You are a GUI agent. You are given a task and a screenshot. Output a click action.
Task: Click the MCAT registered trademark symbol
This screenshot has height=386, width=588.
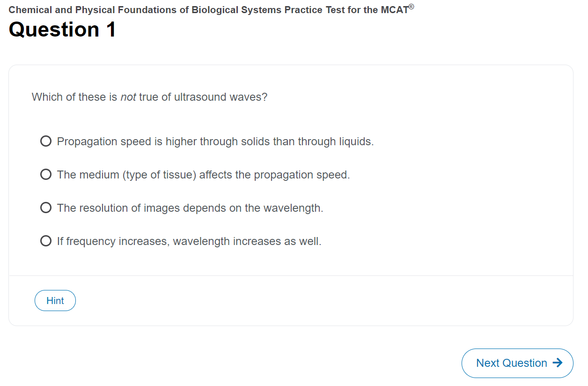click(x=411, y=5)
